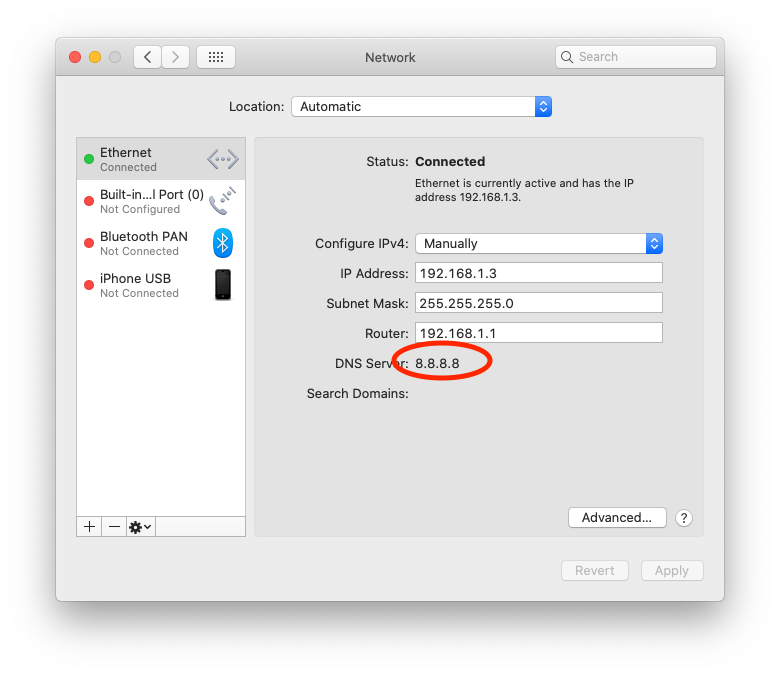Viewport: 780px width, 675px height.
Task: Minimize the window with the yellow button
Action: click(x=95, y=57)
